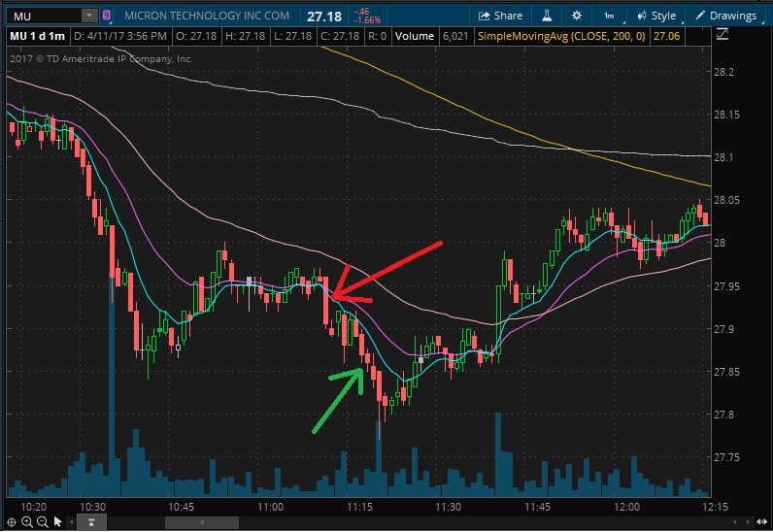Click the Share button

pos(500,16)
